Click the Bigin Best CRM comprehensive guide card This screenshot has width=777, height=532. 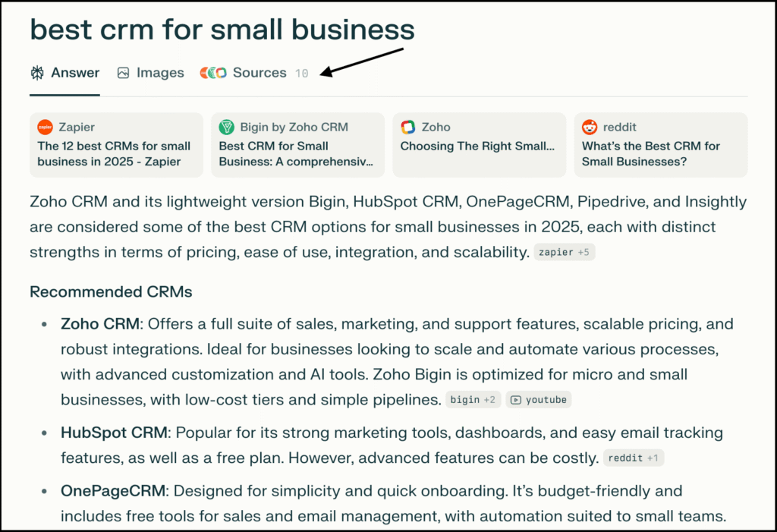297,144
